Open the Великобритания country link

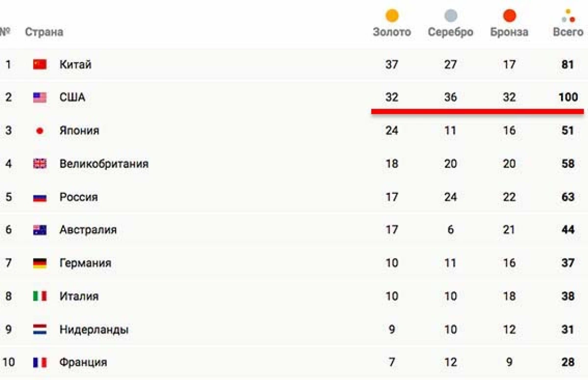(104, 164)
